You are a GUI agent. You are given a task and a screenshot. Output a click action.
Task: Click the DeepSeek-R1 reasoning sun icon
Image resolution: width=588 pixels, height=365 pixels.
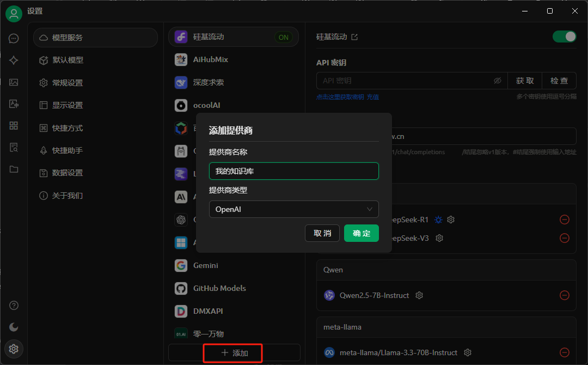tap(438, 220)
